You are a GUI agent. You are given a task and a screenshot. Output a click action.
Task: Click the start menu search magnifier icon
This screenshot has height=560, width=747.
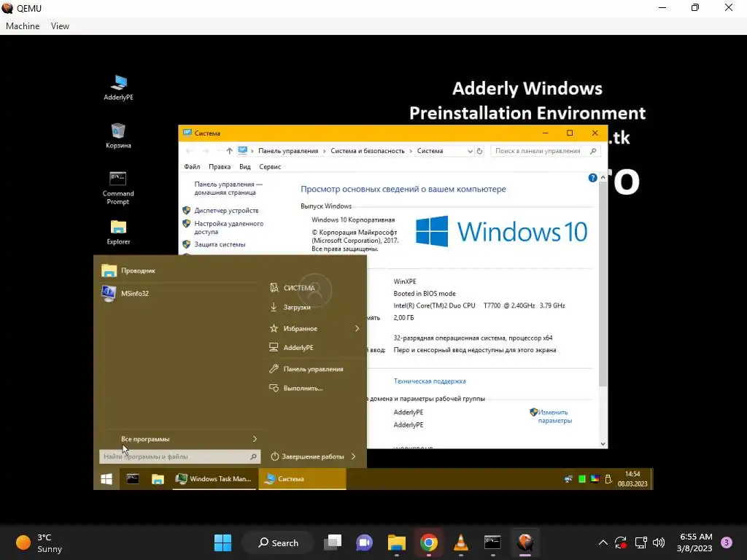tap(253, 456)
